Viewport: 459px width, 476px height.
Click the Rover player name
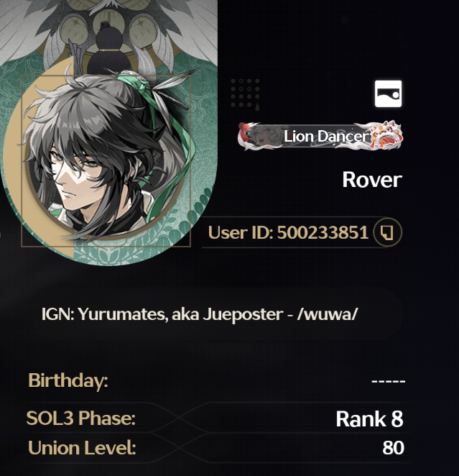coord(372,180)
